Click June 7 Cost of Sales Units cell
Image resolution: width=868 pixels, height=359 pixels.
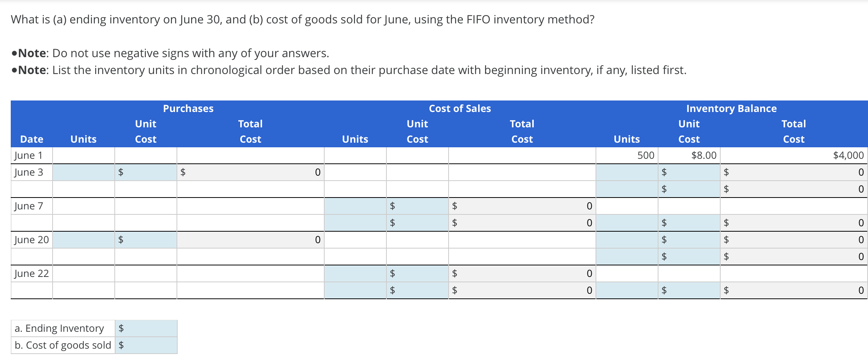point(355,206)
